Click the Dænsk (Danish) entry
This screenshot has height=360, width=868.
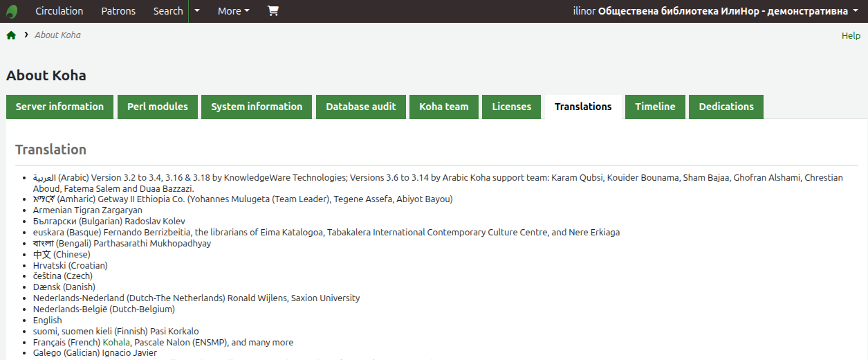[x=64, y=287]
